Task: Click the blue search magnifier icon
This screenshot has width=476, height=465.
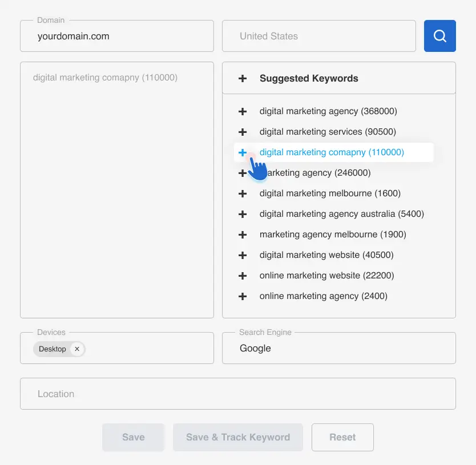Action: pyautogui.click(x=439, y=35)
